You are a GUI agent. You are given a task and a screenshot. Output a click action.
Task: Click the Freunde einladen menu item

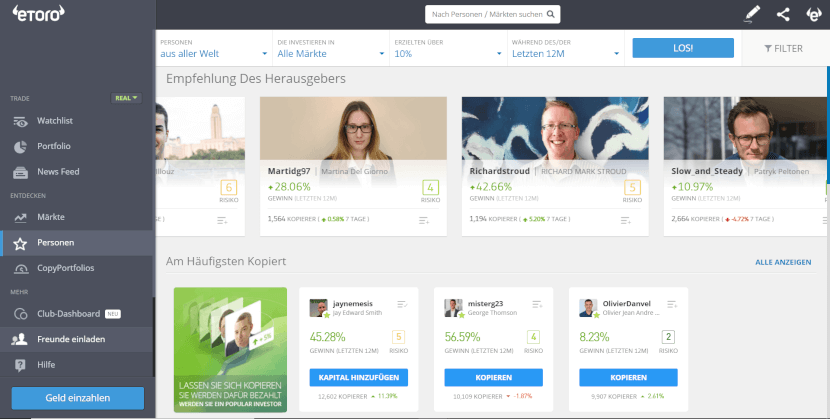(71, 339)
